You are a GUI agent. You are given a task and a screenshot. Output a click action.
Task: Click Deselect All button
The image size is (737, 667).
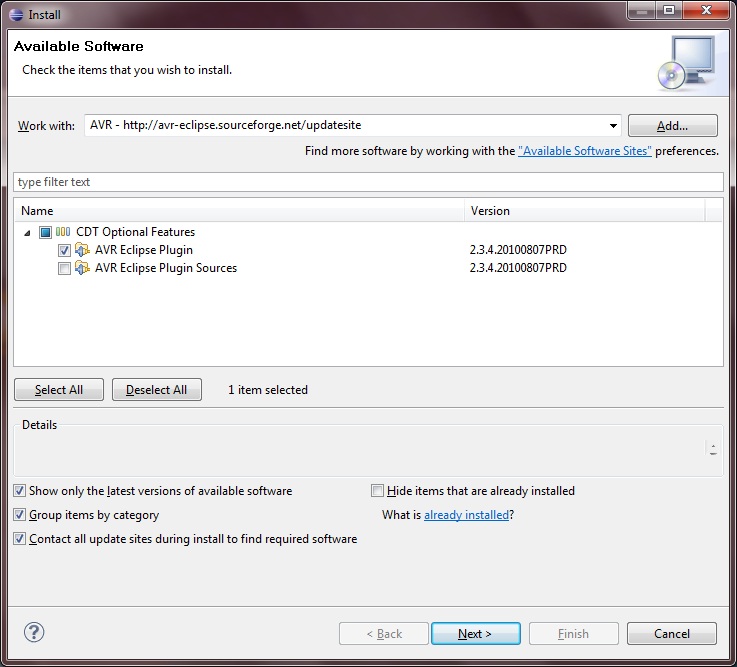pos(157,390)
